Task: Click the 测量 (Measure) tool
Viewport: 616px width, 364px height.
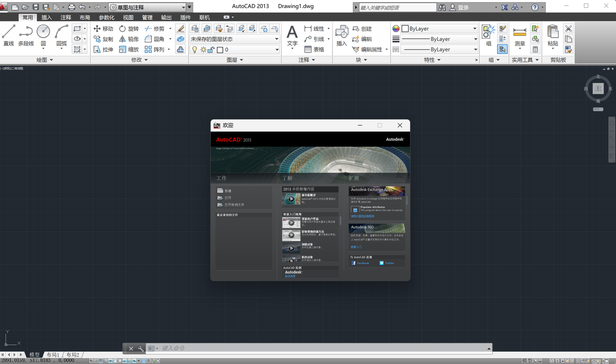Action: (x=520, y=36)
